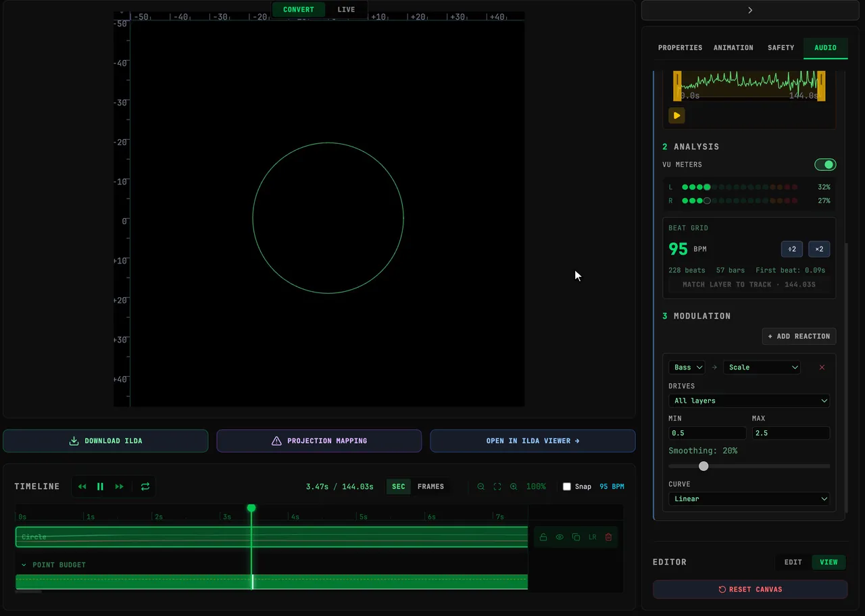
Task: Click the L channel VU meter dots
Action: (x=740, y=187)
